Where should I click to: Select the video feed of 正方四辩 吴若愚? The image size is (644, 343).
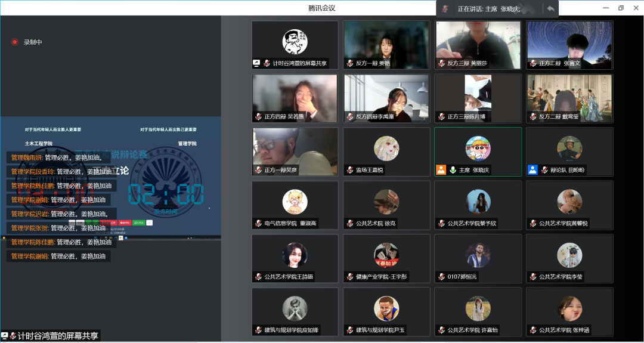295,98
